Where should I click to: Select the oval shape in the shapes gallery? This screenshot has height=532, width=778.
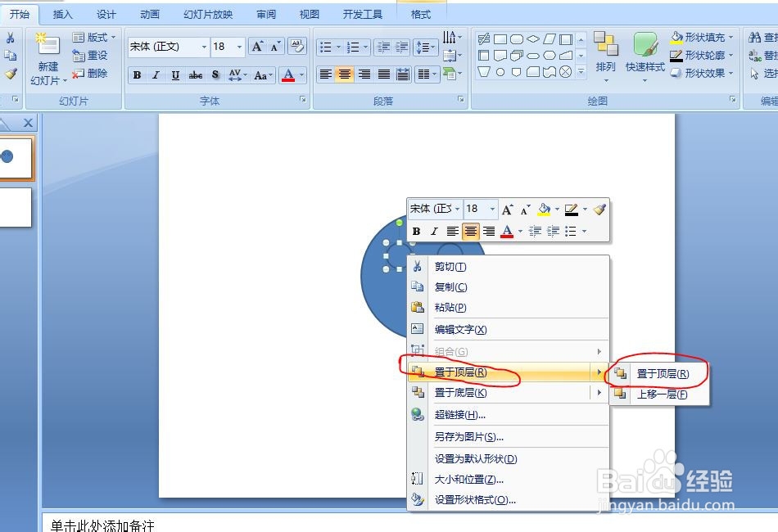pyautogui.click(x=500, y=72)
